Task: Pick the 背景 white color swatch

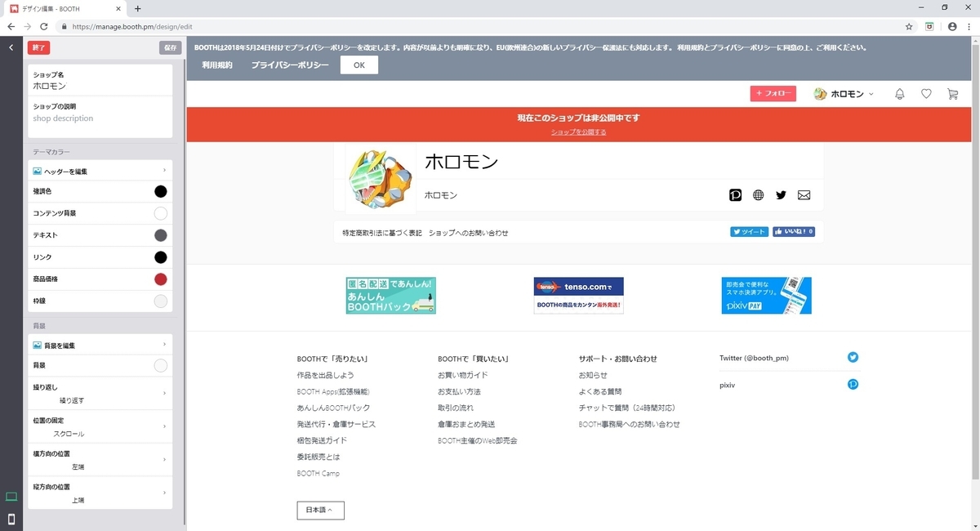Action: point(161,365)
